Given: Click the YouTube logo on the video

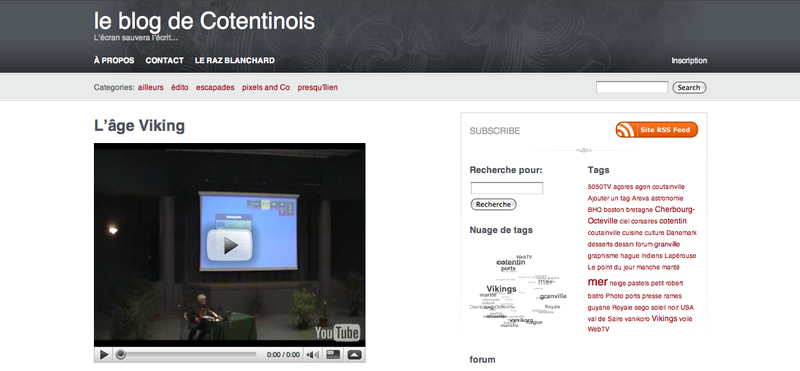Looking at the screenshot, I should click(337, 333).
